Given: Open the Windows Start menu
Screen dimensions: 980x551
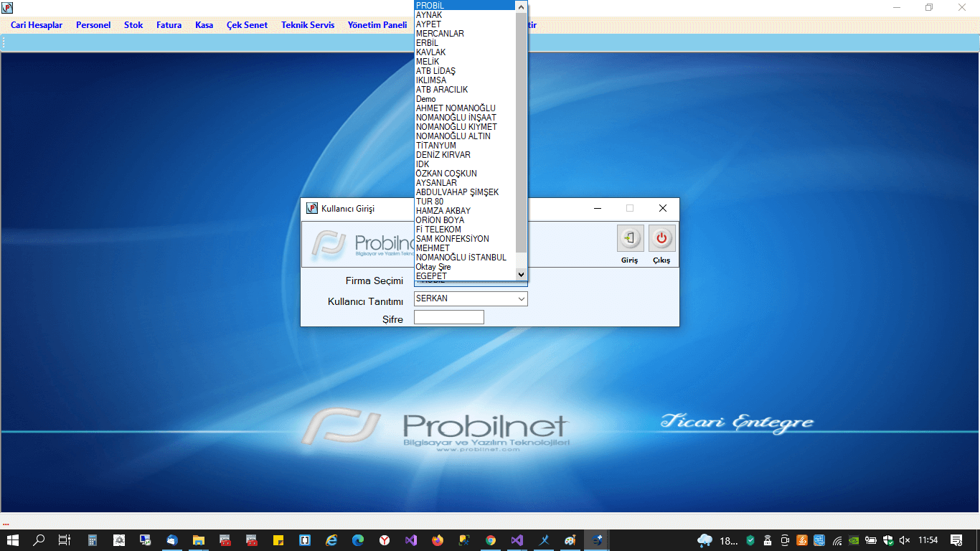Looking at the screenshot, I should pos(13,540).
